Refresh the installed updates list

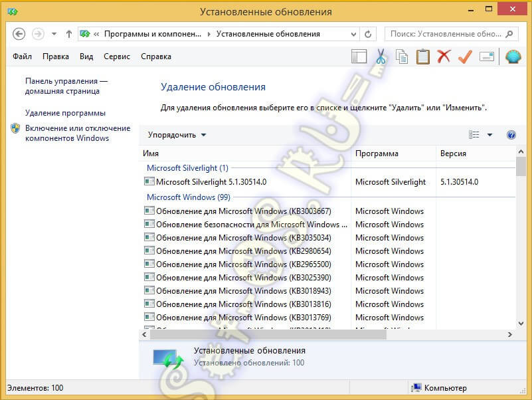368,34
